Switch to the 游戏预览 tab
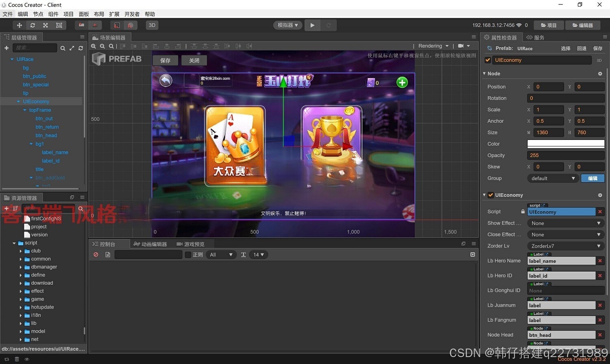The height and width of the screenshot is (364, 610). (x=191, y=244)
